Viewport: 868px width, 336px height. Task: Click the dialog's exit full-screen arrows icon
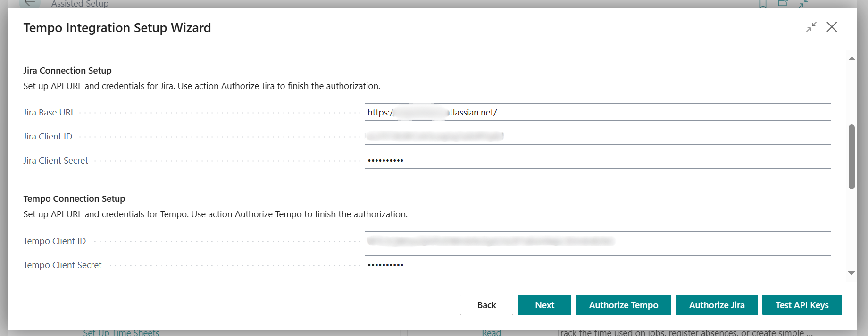pos(811,27)
